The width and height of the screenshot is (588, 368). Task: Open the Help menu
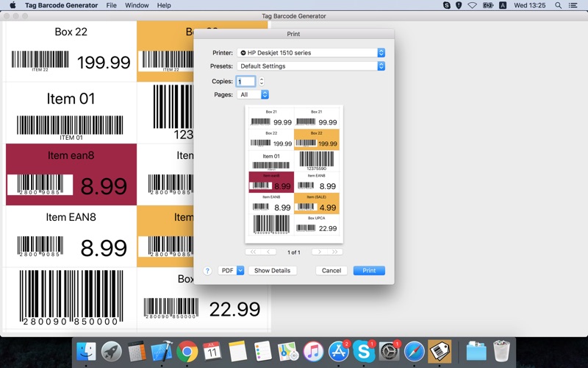[164, 5]
